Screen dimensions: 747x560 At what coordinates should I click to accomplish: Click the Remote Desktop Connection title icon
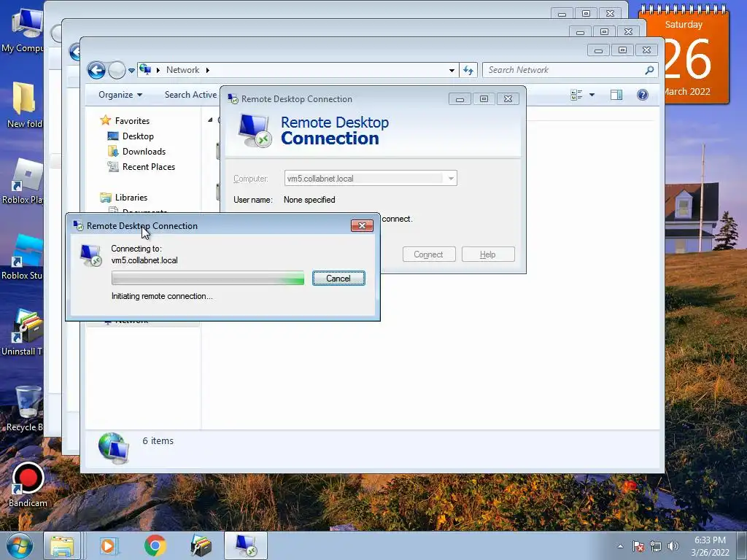pyautogui.click(x=233, y=99)
